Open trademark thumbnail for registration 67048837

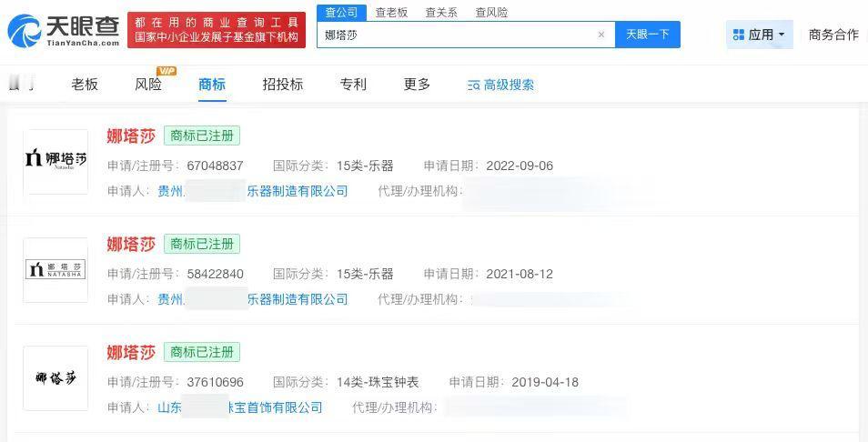click(x=56, y=162)
